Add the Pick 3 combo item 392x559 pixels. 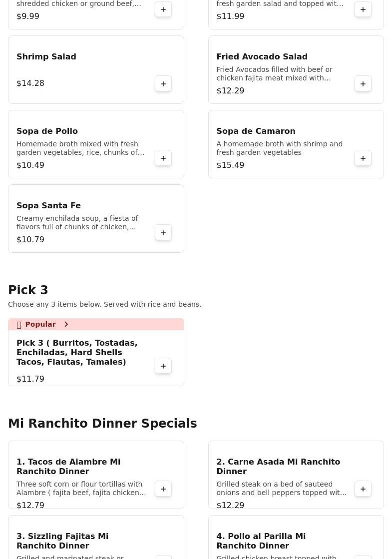[163, 366]
